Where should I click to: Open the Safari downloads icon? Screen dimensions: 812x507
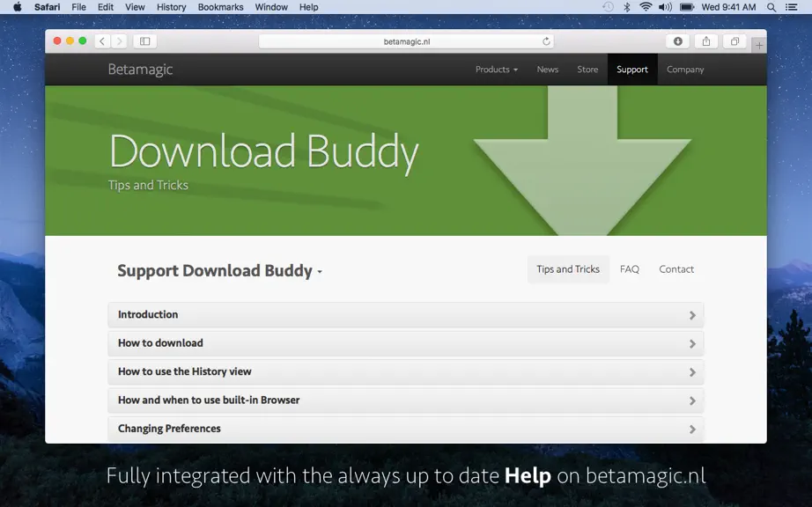pos(677,41)
